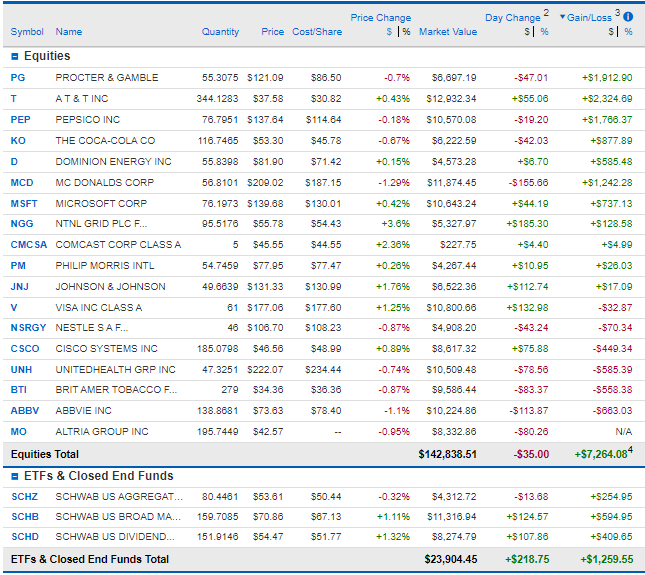The image size is (645, 575).
Task: Open the CMCSA symbol link
Action: 29,245
